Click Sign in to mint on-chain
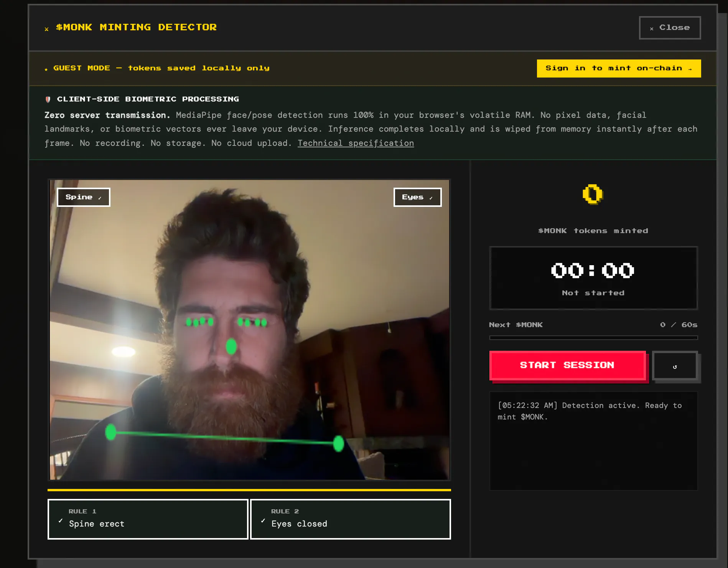 coord(619,68)
